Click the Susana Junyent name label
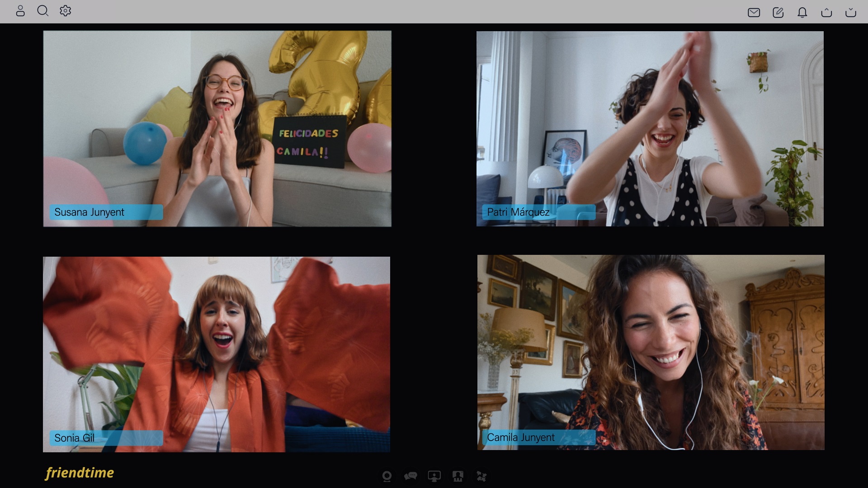 106,212
